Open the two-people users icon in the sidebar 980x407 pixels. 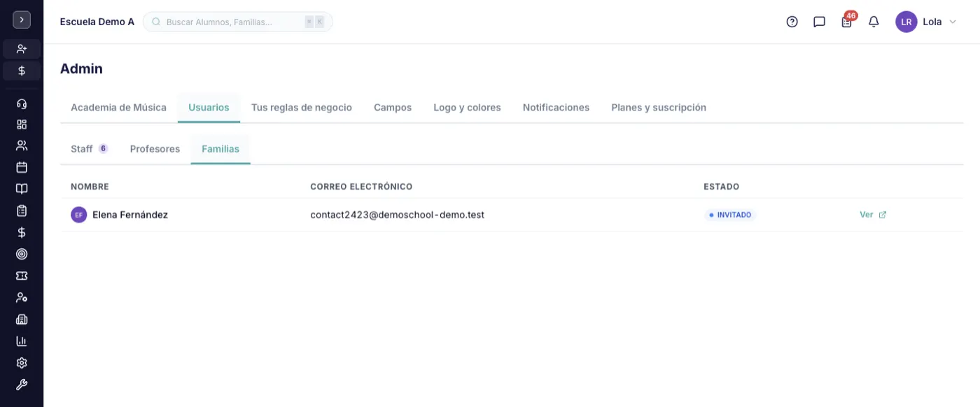(22, 145)
